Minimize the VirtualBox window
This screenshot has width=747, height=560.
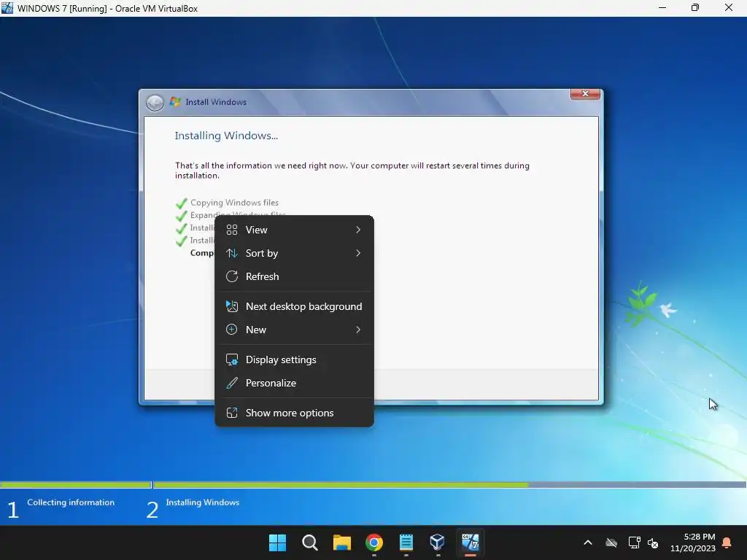coord(662,7)
